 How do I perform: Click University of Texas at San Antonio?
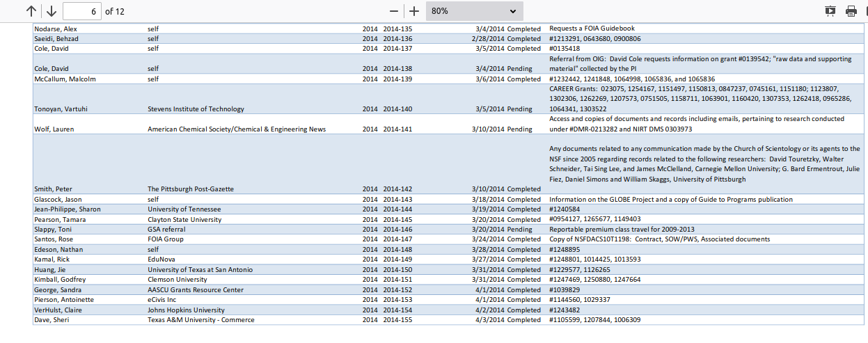(200, 270)
